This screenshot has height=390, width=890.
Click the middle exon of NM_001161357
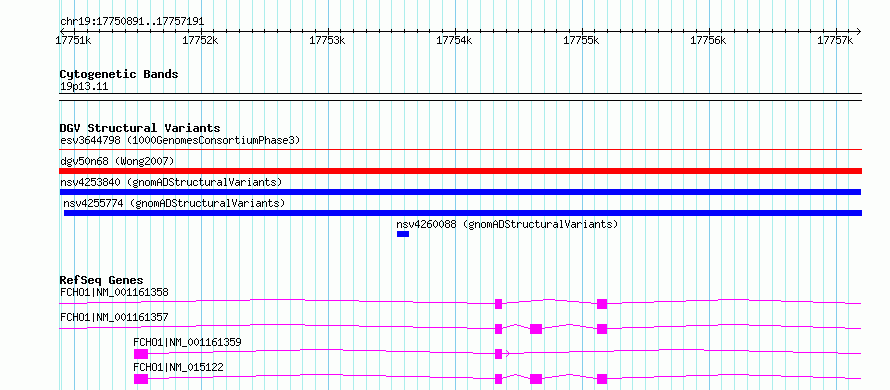coord(536,329)
